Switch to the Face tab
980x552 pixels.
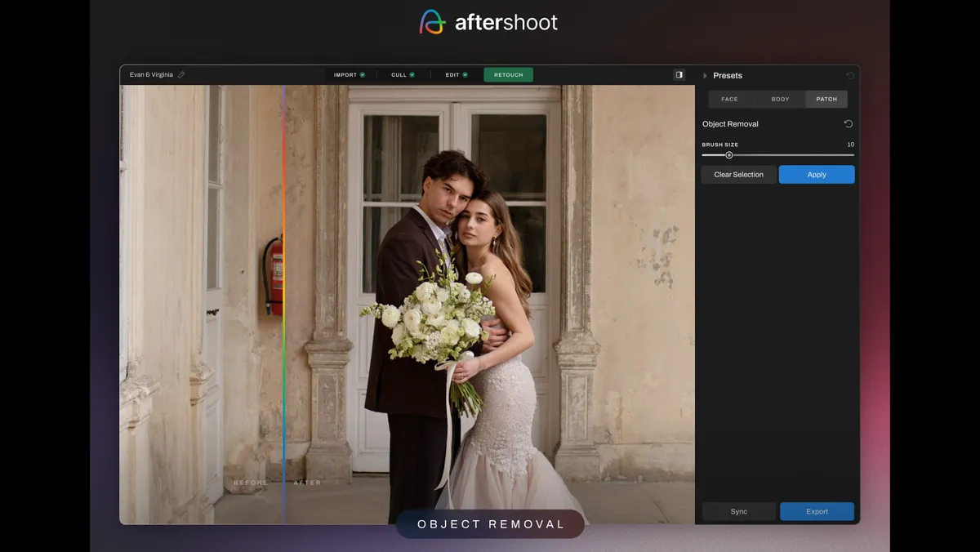(729, 100)
